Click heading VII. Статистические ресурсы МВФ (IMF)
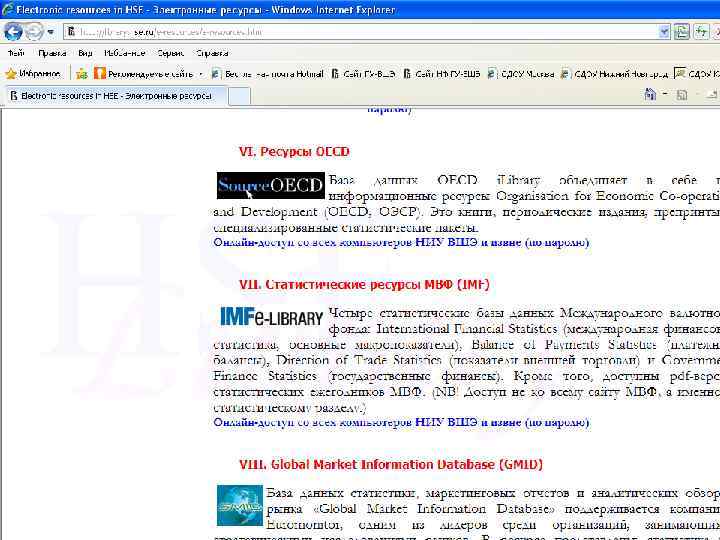The image size is (720, 540). [x=364, y=285]
